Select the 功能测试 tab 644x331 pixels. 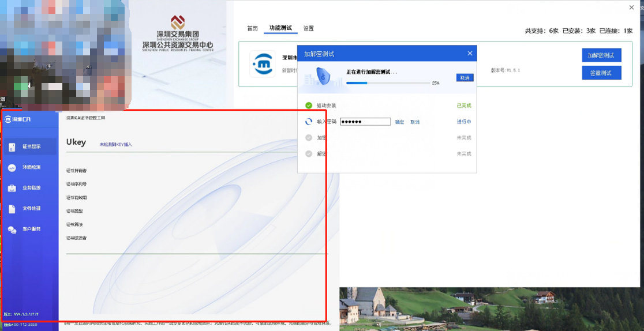[x=280, y=28]
